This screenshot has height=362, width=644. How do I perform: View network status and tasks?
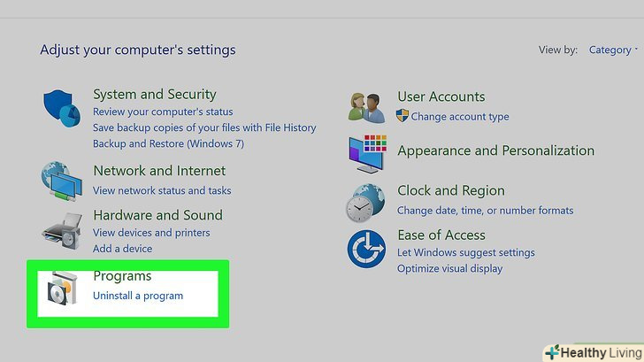click(x=162, y=190)
